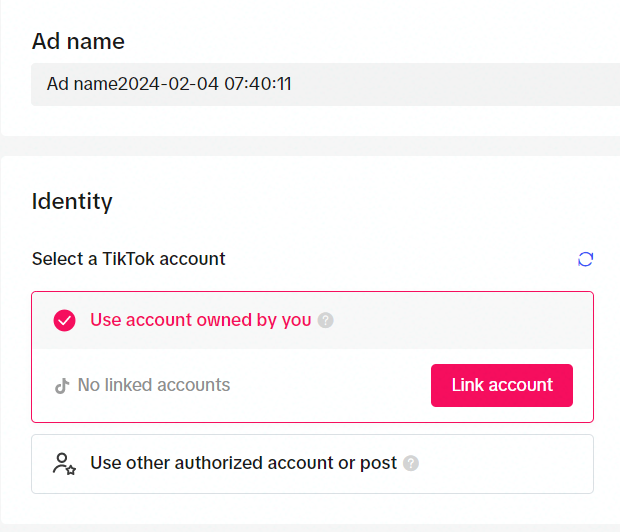Image resolution: width=620 pixels, height=532 pixels.
Task: Place cursor after the 07:40:11 timestamp text
Action: click(x=292, y=84)
